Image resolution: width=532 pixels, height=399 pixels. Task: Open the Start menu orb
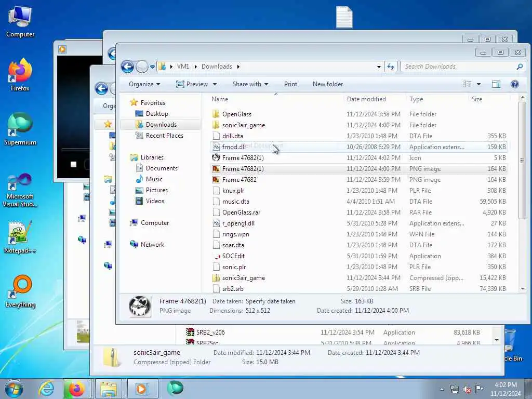(x=14, y=389)
